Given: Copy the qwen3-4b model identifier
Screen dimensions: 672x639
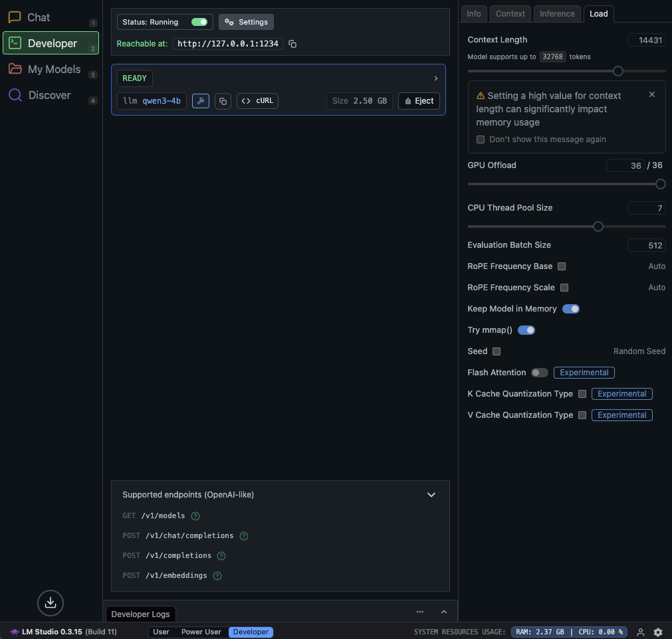Looking at the screenshot, I should (223, 101).
